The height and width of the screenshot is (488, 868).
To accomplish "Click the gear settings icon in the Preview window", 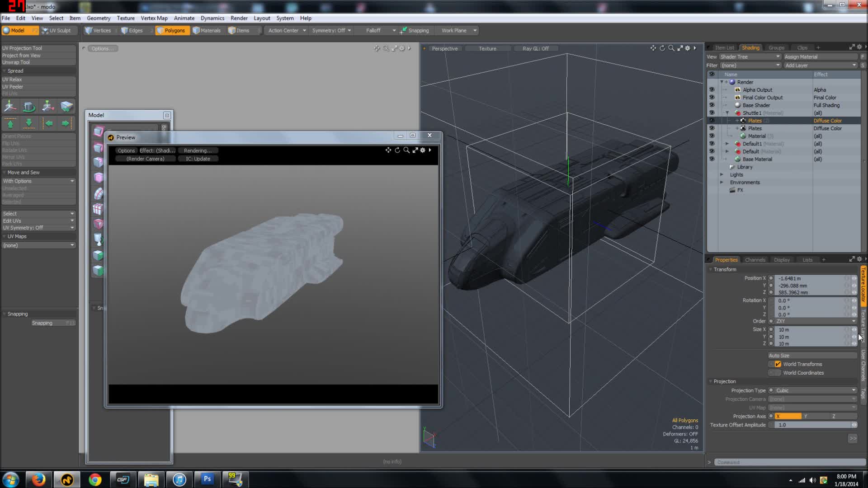I will point(423,150).
